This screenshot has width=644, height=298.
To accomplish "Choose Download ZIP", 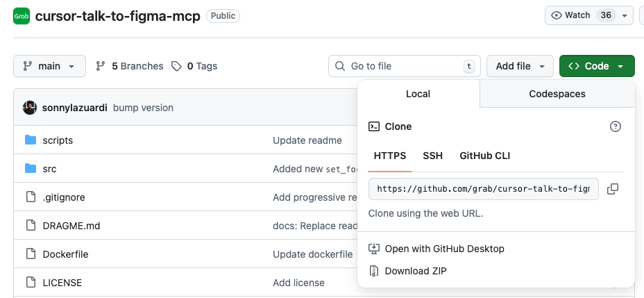I will tap(416, 271).
